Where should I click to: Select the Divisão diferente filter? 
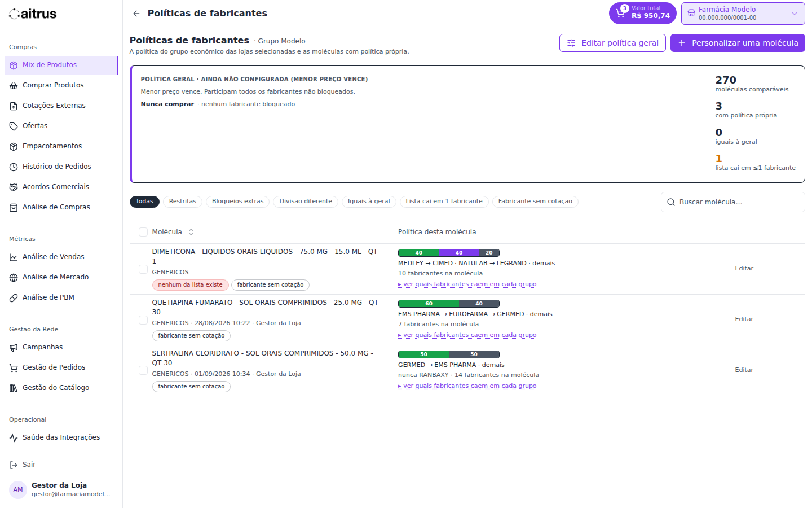[x=306, y=202]
